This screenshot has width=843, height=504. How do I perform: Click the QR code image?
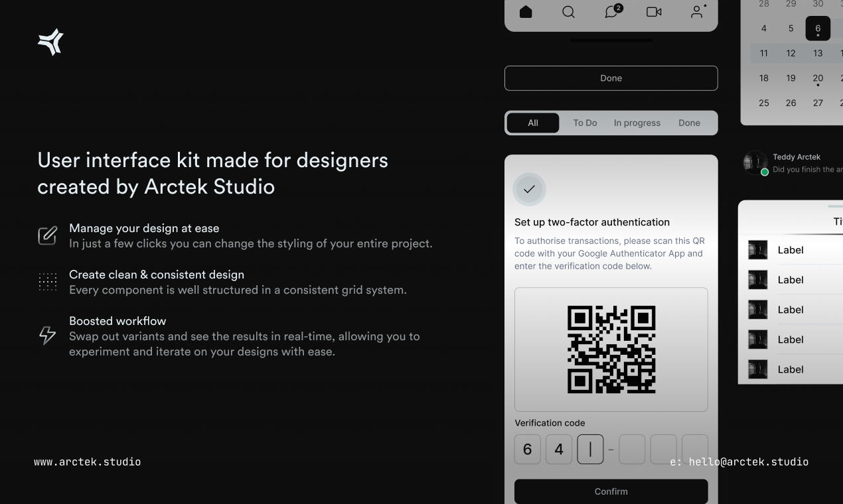611,349
